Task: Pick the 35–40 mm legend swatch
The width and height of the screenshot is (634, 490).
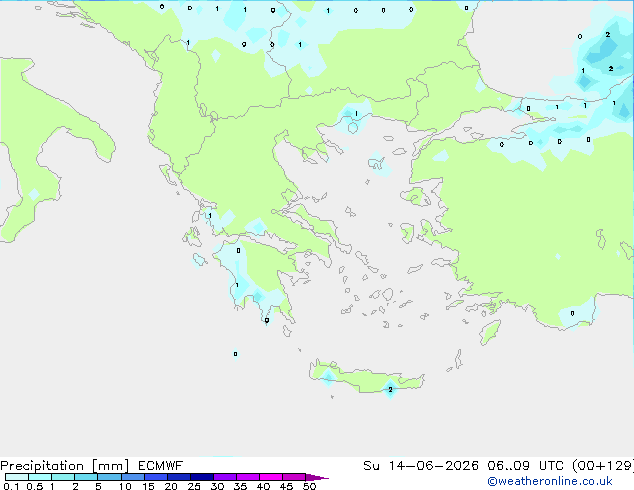Action: pos(248,477)
